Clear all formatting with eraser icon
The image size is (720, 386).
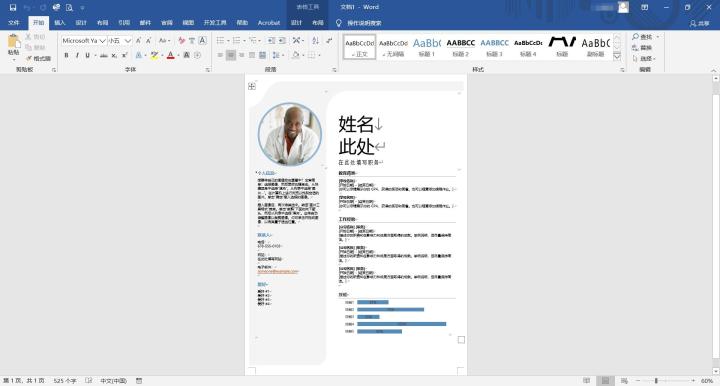[x=181, y=41]
